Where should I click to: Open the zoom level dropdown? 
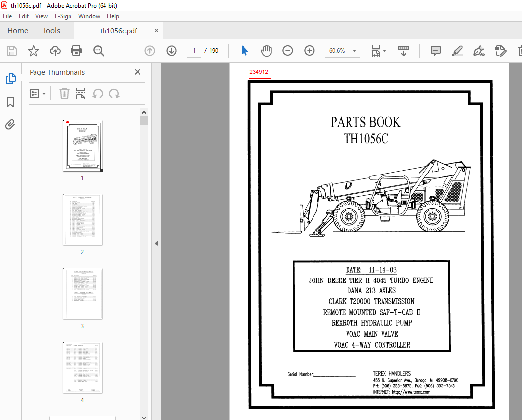[354, 51]
